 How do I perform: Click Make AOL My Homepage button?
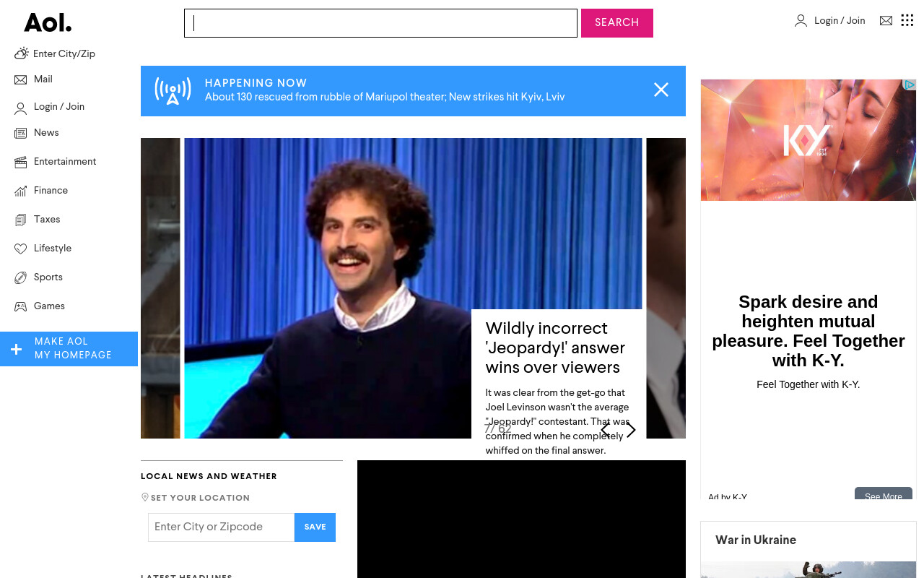(x=69, y=349)
